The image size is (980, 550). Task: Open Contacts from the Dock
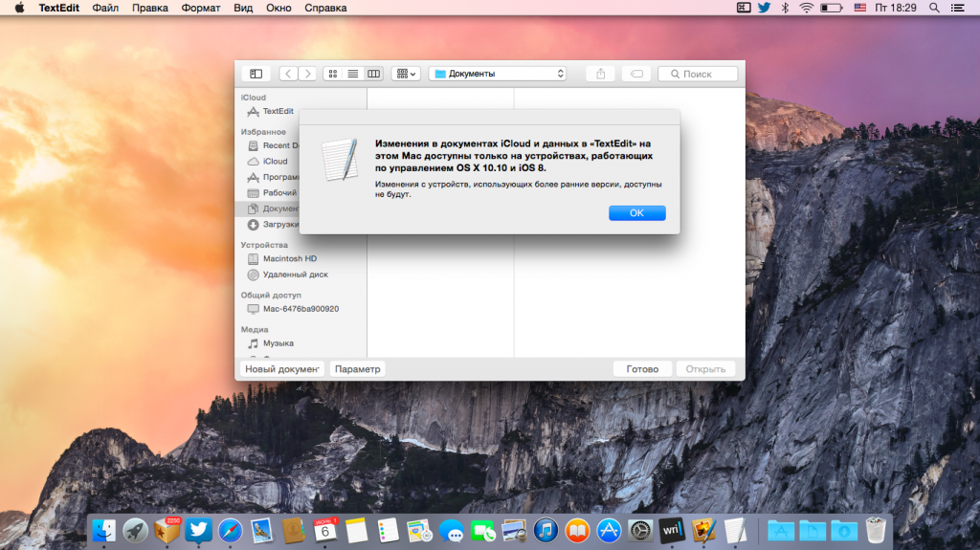pos(293,531)
